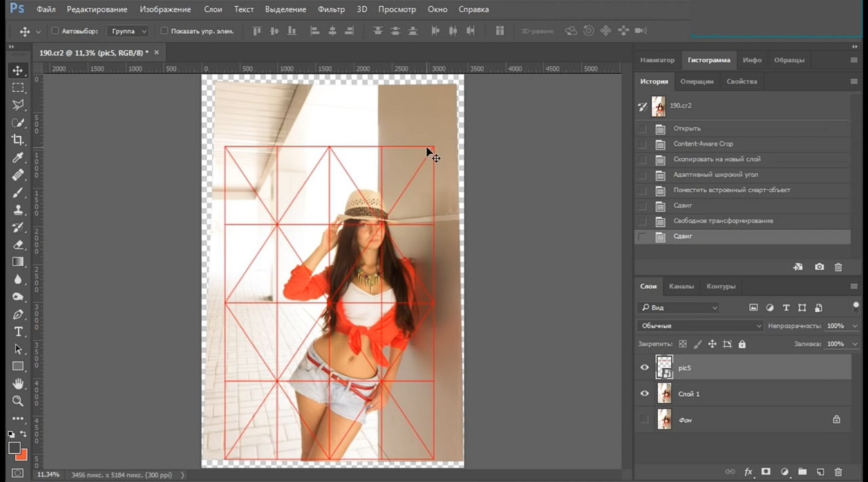The height and width of the screenshot is (482, 868).
Task: Select the Слой 1 layer thumbnail
Action: tap(665, 394)
